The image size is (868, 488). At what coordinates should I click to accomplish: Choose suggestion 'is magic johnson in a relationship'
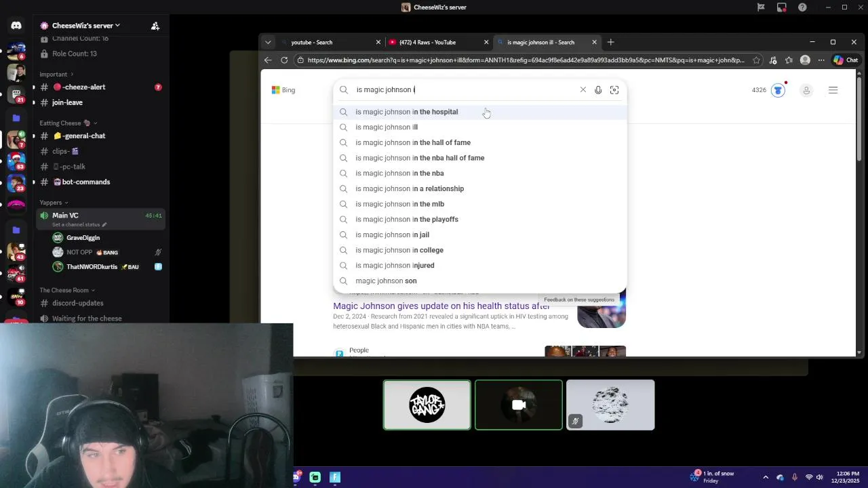coord(480,188)
